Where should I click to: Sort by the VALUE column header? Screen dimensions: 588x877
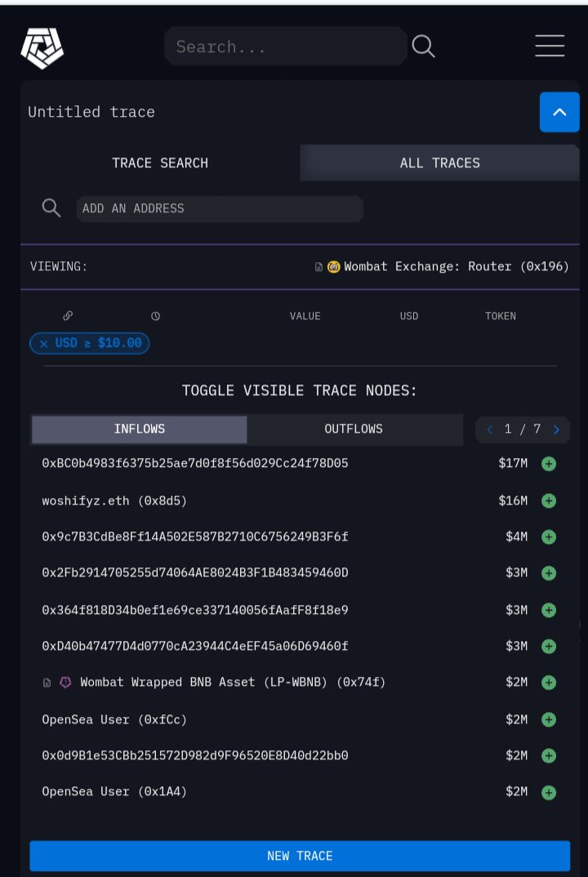pos(305,316)
